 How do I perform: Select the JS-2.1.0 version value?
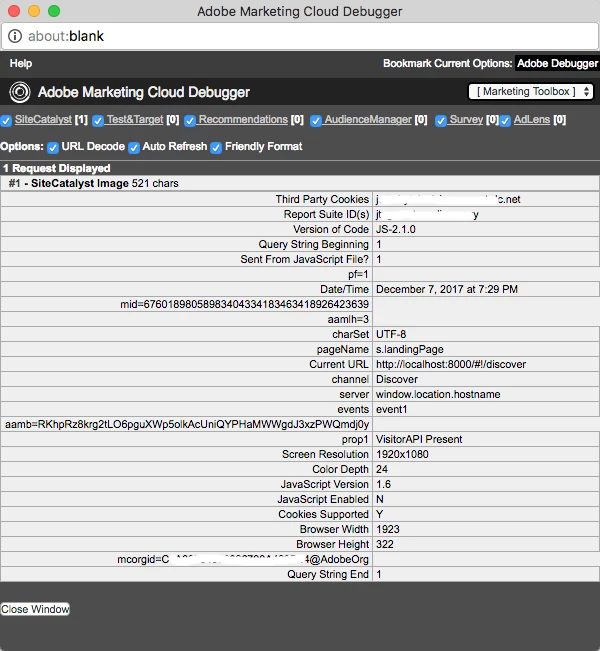pyautogui.click(x=396, y=229)
